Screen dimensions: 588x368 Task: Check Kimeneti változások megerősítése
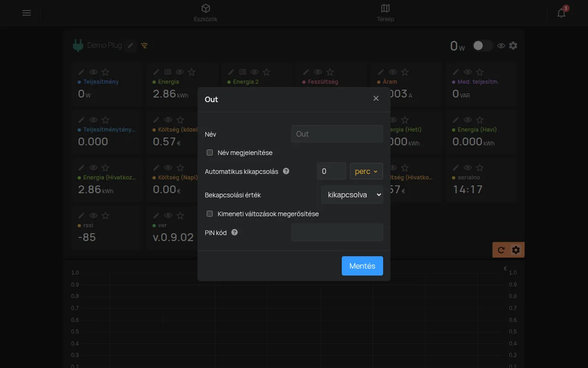210,213
